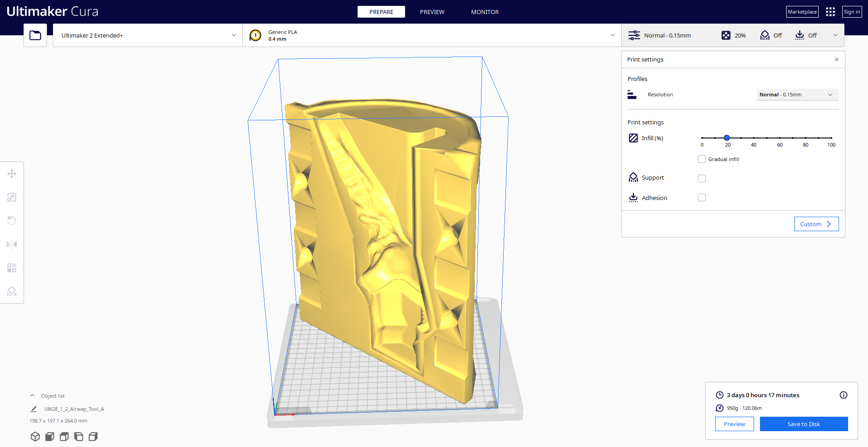Click the infill slider handle at 20
868x447 pixels.
point(727,138)
